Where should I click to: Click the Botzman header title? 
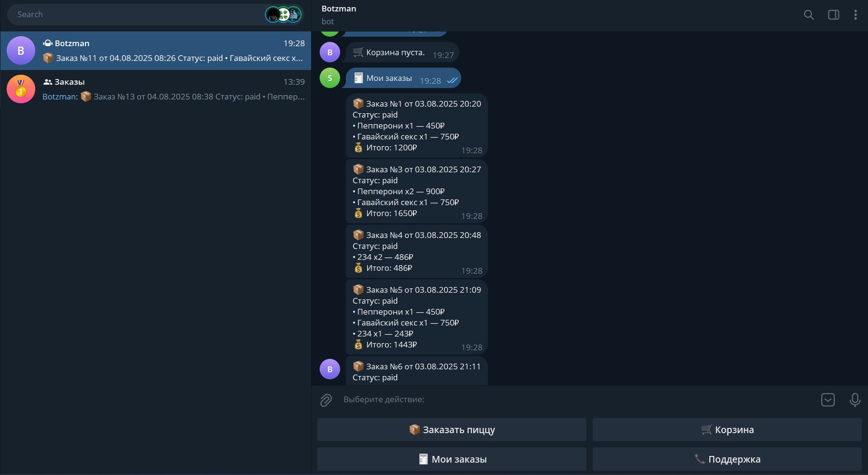tap(339, 9)
